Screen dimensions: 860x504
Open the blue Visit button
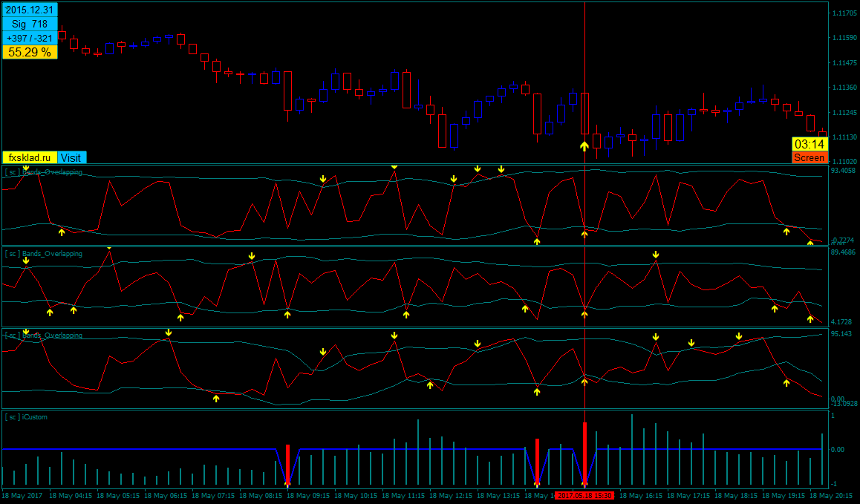coord(72,157)
